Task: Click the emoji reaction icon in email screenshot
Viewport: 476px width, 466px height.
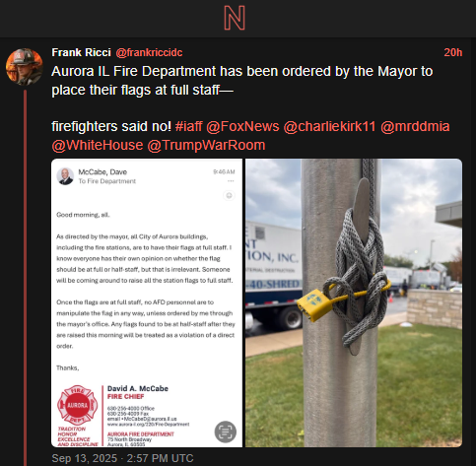Action: [x=229, y=196]
